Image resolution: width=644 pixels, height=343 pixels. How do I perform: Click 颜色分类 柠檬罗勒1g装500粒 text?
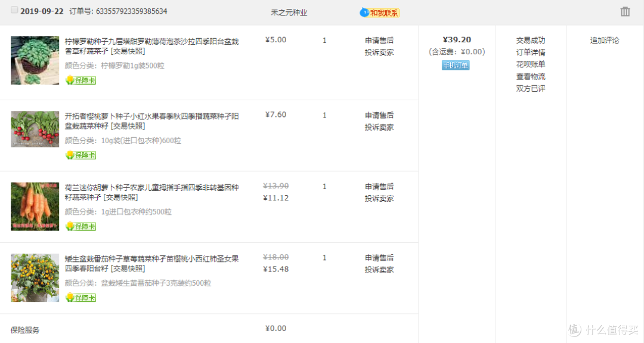point(114,65)
